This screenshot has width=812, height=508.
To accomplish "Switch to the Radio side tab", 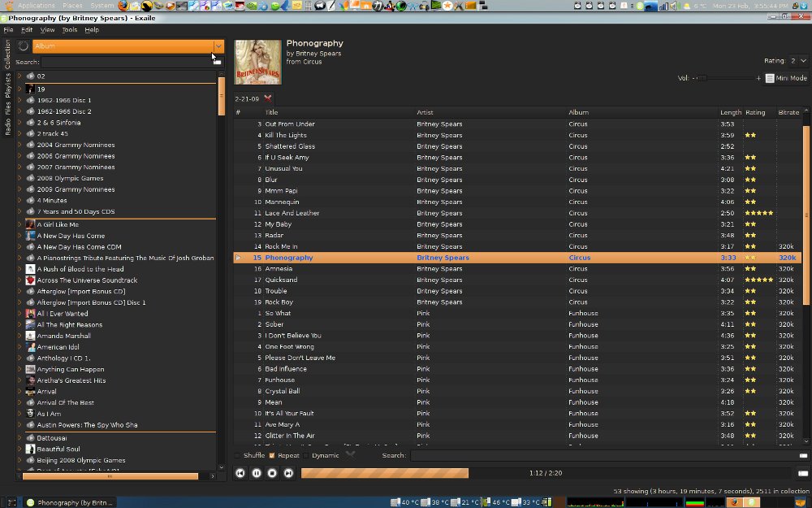I will [7, 127].
